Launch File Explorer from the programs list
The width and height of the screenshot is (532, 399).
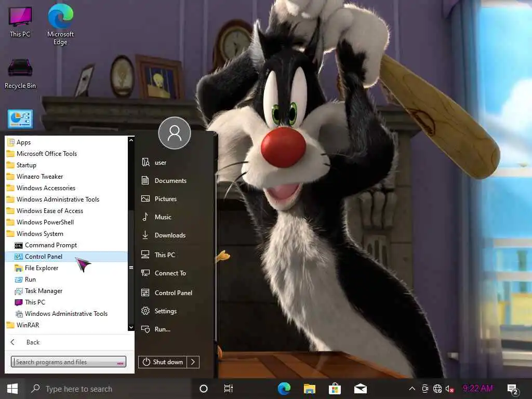coord(66,268)
